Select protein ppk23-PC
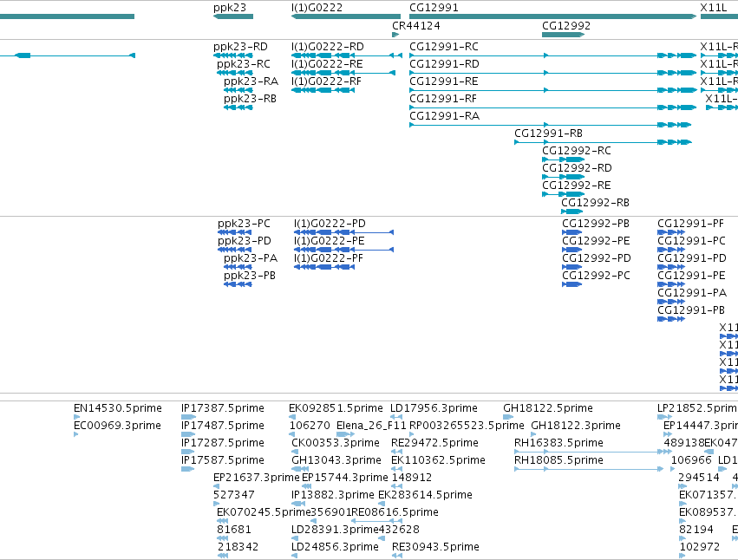This screenshot has height=560, width=738. 235,232
